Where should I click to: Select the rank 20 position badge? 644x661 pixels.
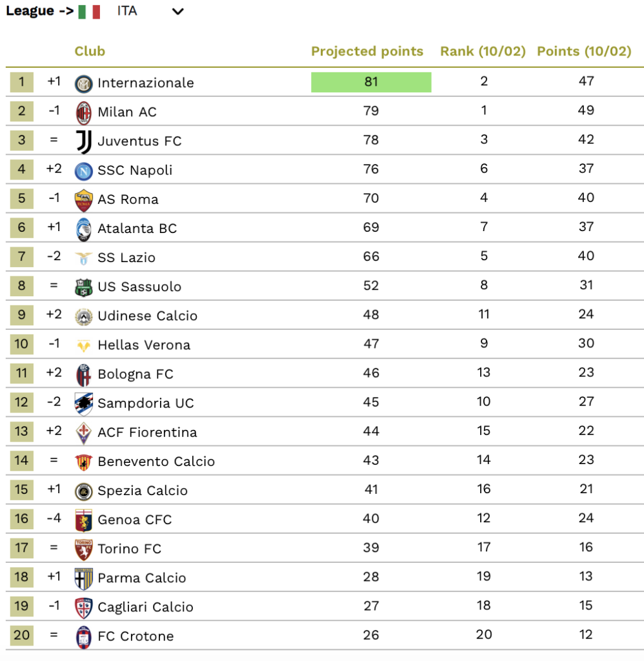point(22,635)
